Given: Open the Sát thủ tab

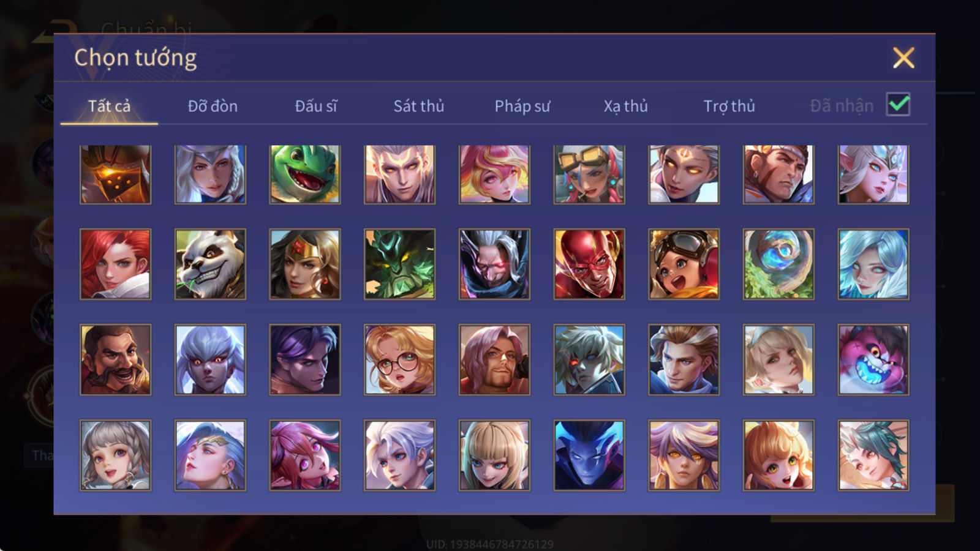Looking at the screenshot, I should click(x=419, y=106).
